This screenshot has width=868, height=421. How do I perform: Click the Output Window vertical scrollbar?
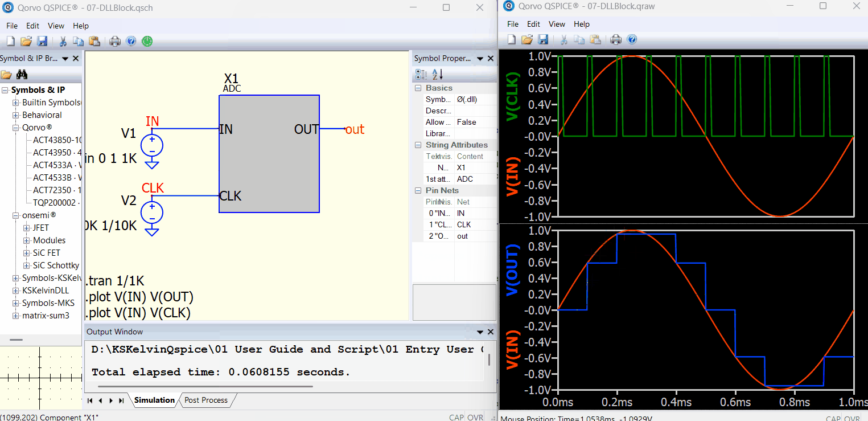pyautogui.click(x=488, y=359)
